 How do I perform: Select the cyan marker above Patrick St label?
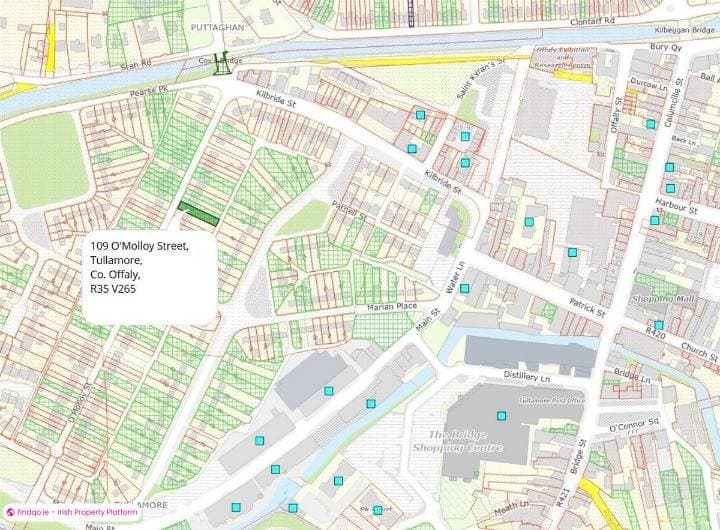(573, 253)
